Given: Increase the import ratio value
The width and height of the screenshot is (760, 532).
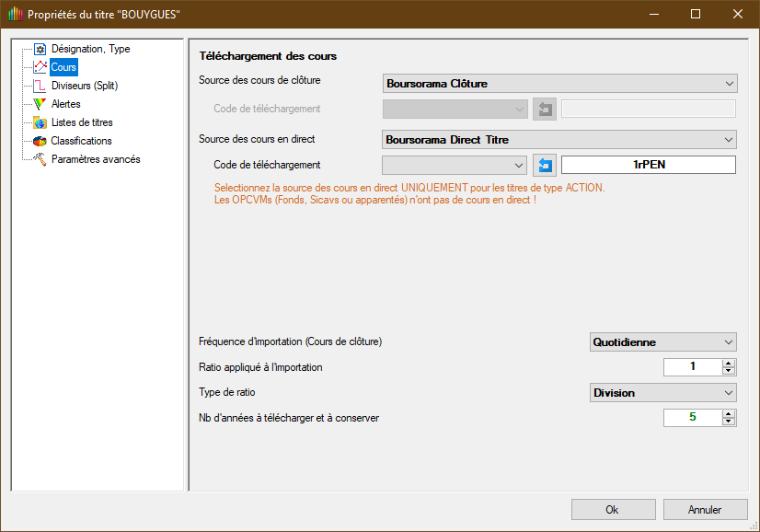Looking at the screenshot, I should (x=729, y=364).
